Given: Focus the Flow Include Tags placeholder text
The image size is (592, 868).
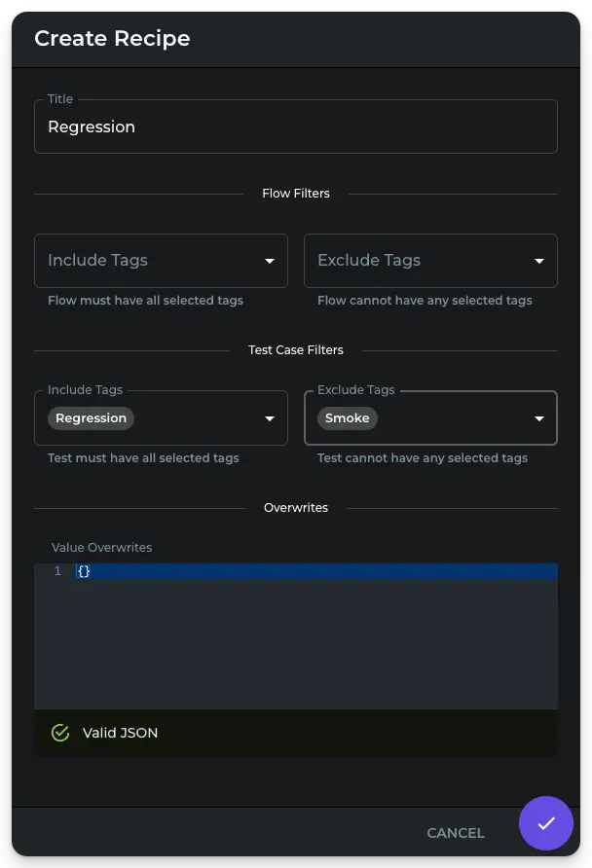Looking at the screenshot, I should click(97, 261).
